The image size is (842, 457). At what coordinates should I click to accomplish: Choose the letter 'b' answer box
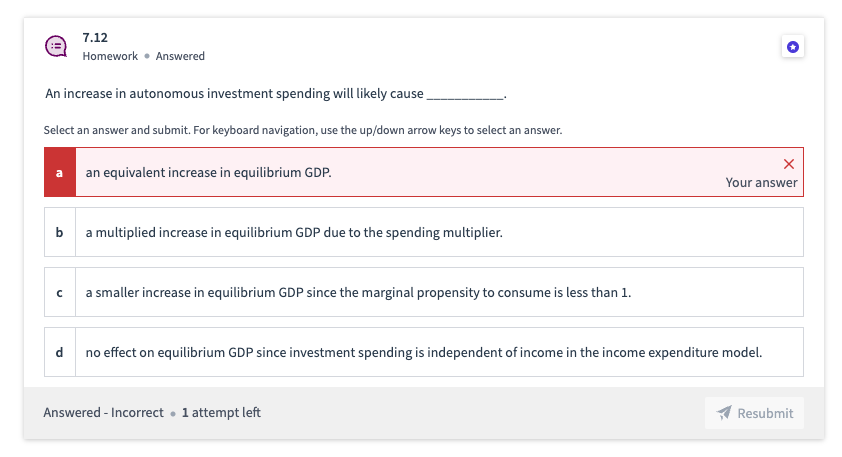(x=60, y=232)
